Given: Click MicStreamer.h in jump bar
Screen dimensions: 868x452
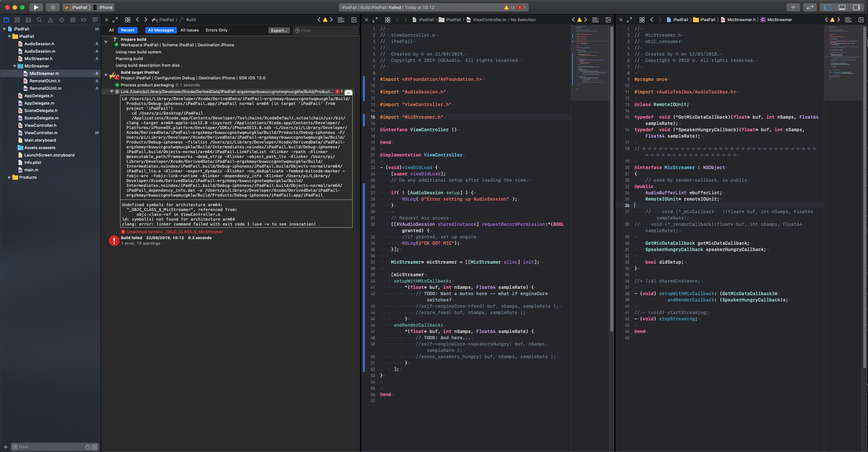Looking at the screenshot, I should click(x=741, y=20).
